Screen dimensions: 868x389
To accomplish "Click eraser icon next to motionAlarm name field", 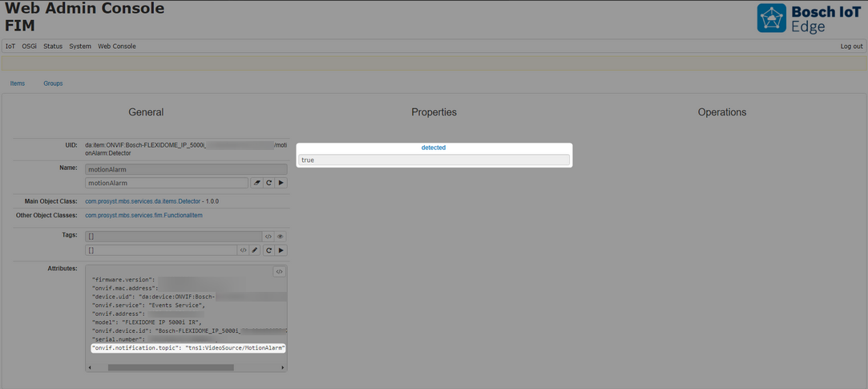I will pos(256,183).
